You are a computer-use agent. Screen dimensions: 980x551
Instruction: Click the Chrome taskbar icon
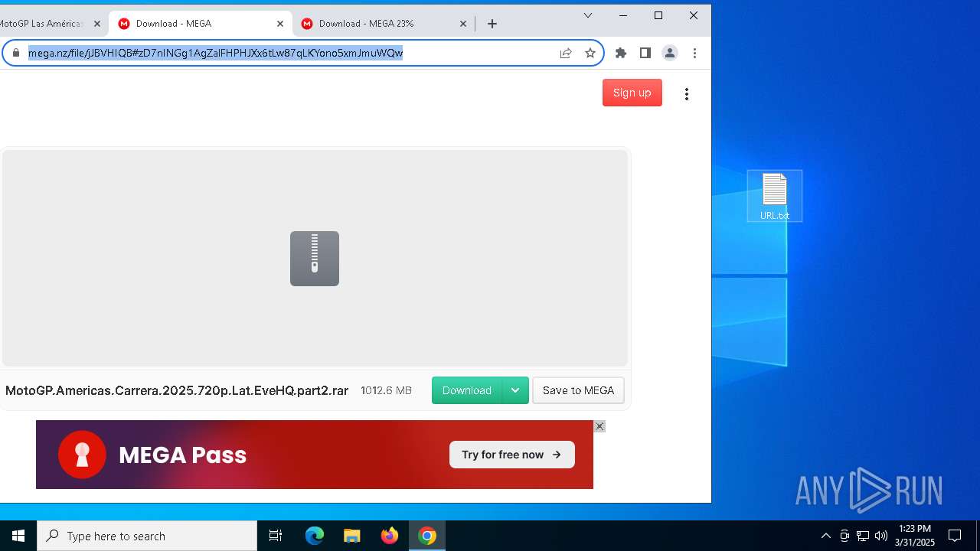coord(427,536)
